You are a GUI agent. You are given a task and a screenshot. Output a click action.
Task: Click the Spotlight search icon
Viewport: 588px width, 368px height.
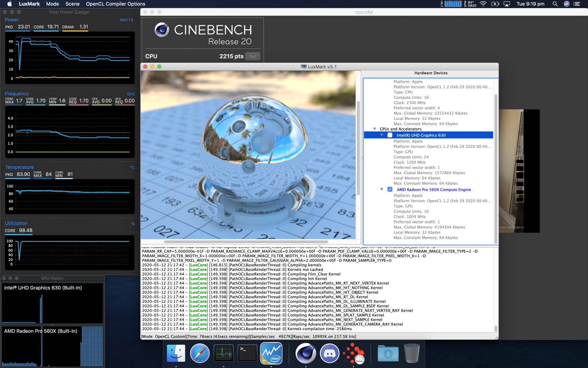(555, 4)
